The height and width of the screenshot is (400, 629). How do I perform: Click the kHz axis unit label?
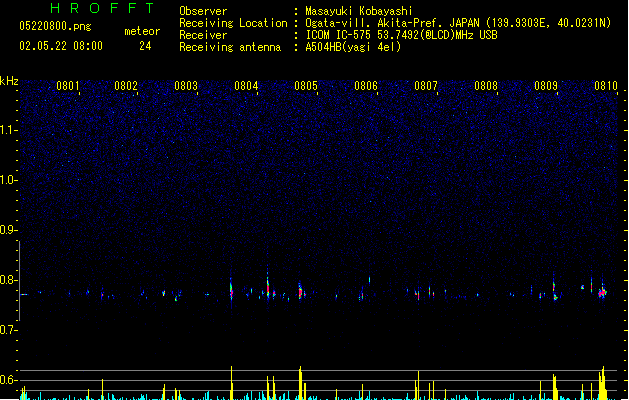tap(9, 81)
